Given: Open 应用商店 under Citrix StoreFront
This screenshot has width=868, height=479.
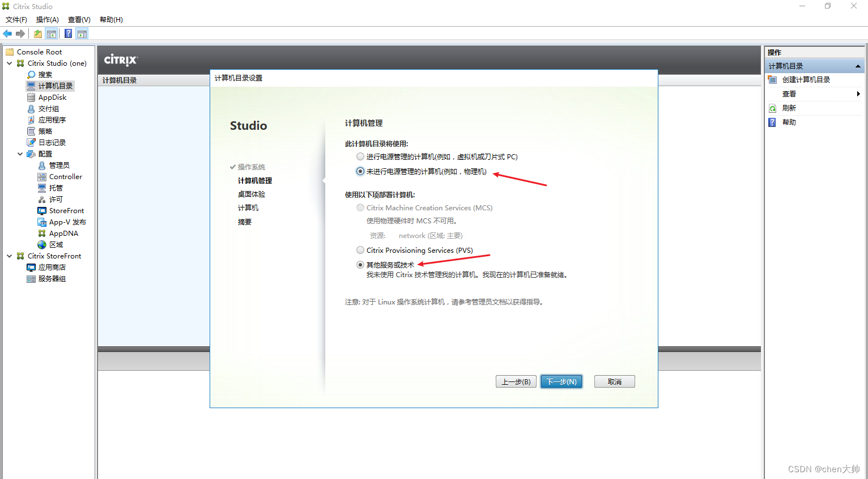Looking at the screenshot, I should pyautogui.click(x=52, y=267).
